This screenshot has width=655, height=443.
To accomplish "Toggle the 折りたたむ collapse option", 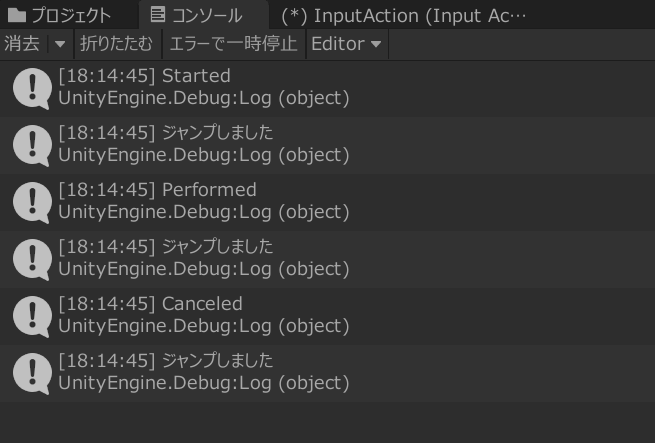I will pyautogui.click(x=117, y=44).
